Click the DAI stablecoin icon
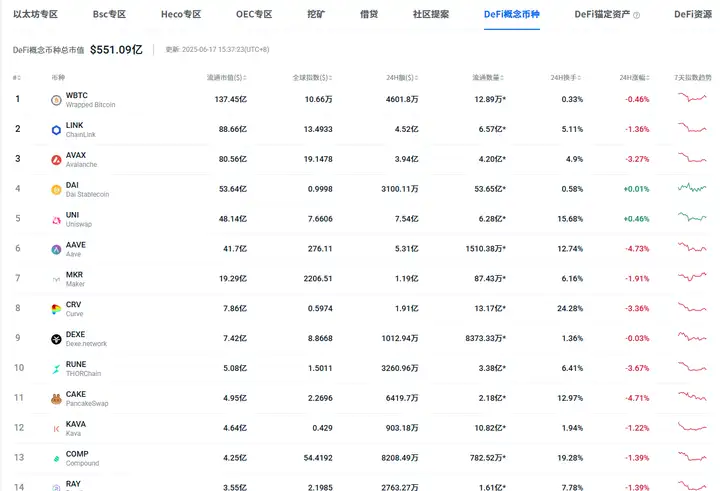Image resolution: width=720 pixels, height=491 pixels. [56, 190]
